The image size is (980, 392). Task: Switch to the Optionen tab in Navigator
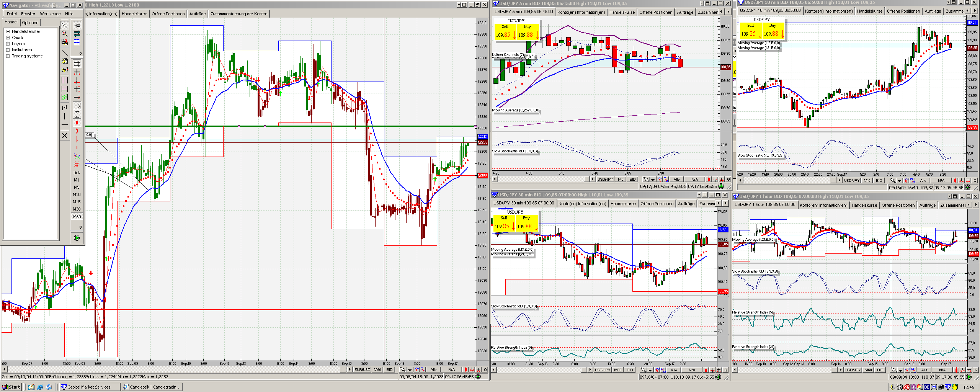click(x=30, y=23)
